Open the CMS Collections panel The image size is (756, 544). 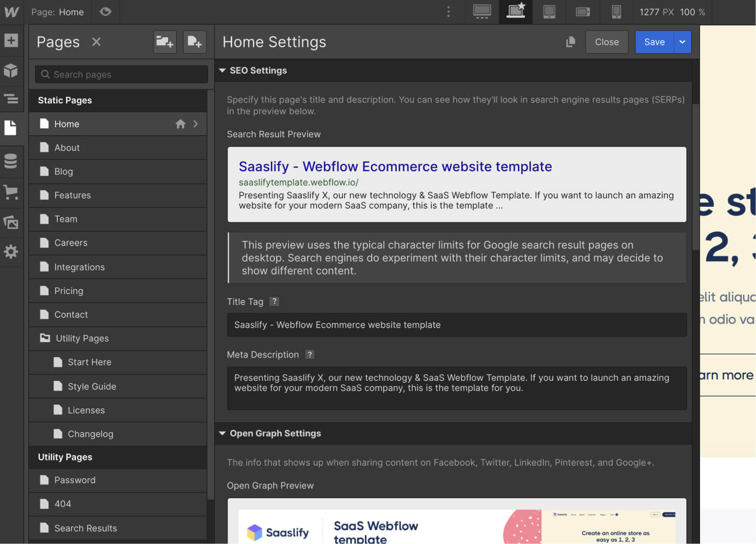(12, 161)
